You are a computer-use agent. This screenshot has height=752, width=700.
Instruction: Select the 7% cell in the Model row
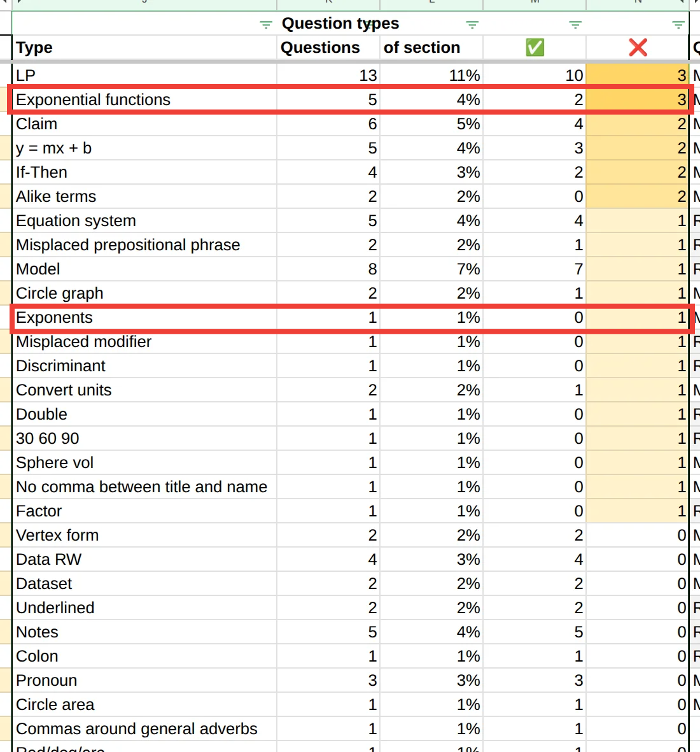click(431, 269)
